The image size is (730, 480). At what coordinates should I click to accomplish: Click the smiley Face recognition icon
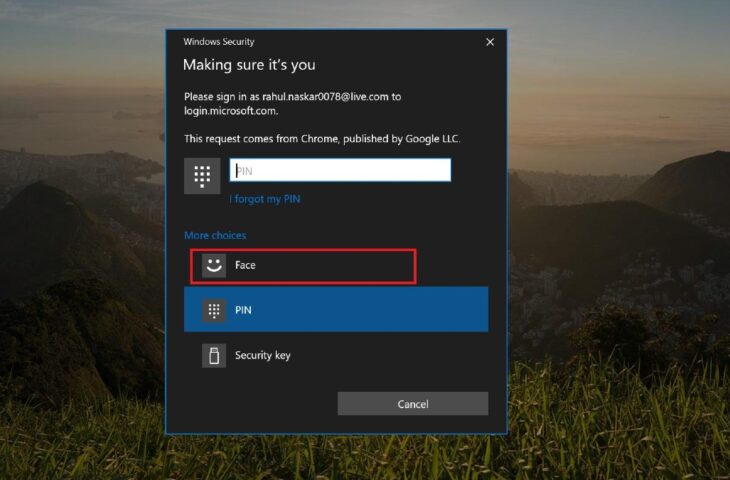coord(214,265)
